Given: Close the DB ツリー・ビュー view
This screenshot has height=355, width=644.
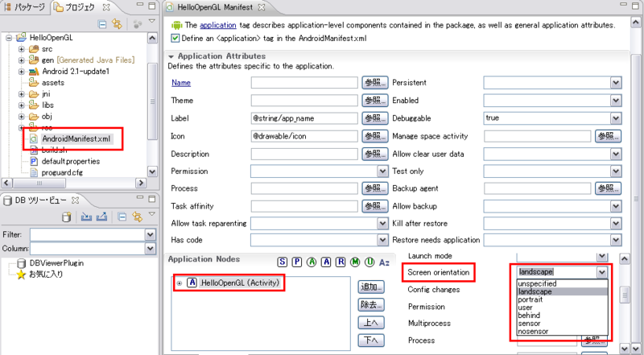Looking at the screenshot, I should tap(75, 200).
